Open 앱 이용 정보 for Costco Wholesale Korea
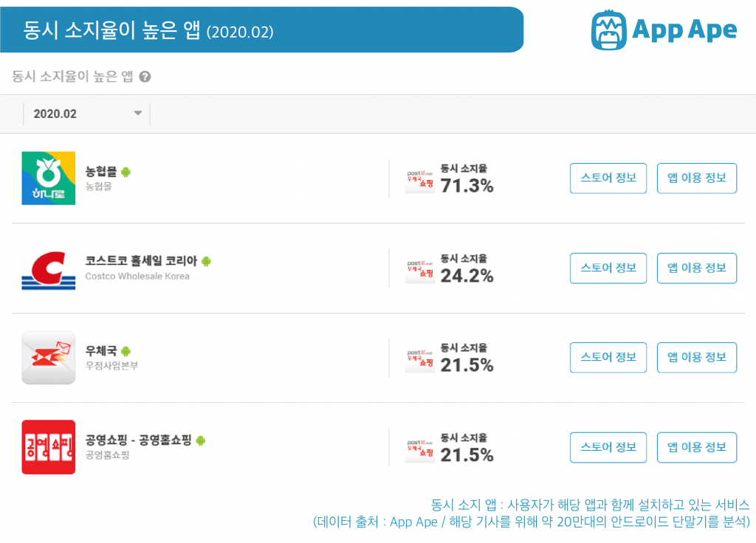 pos(697,268)
